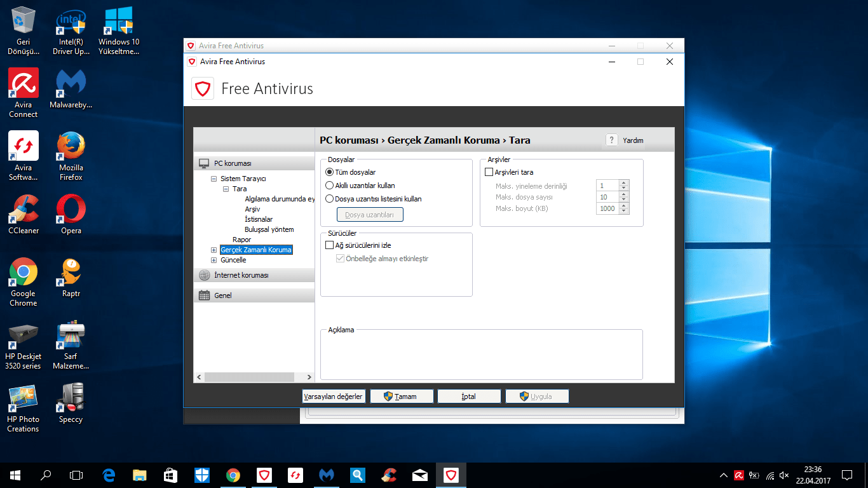The image size is (868, 488).
Task: Click the Uygula button
Action: 537,396
